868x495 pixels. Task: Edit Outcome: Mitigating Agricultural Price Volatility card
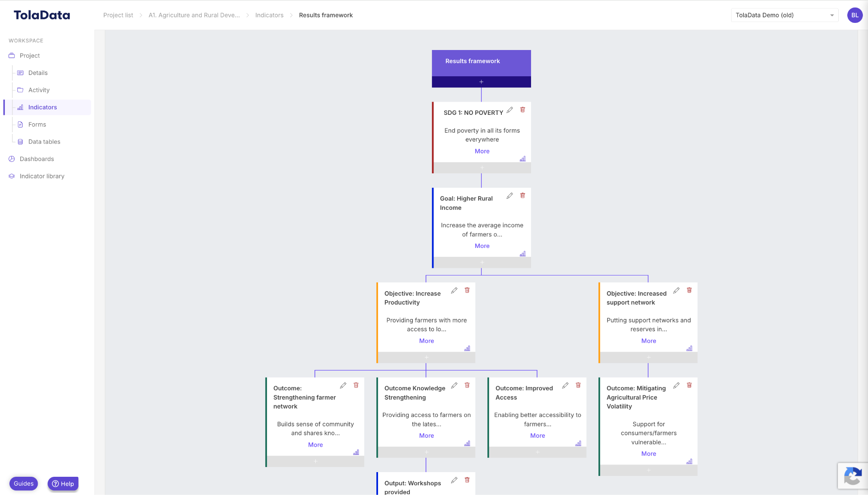(x=676, y=385)
